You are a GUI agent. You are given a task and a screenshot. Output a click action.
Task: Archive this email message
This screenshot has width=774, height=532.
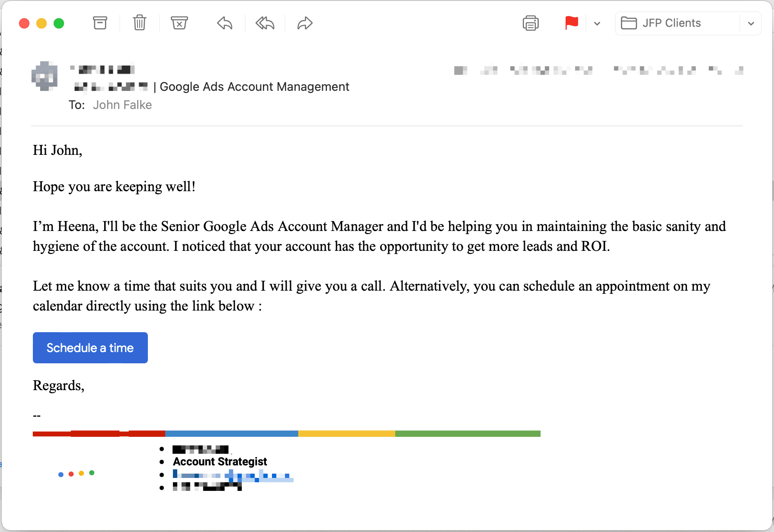(x=100, y=23)
